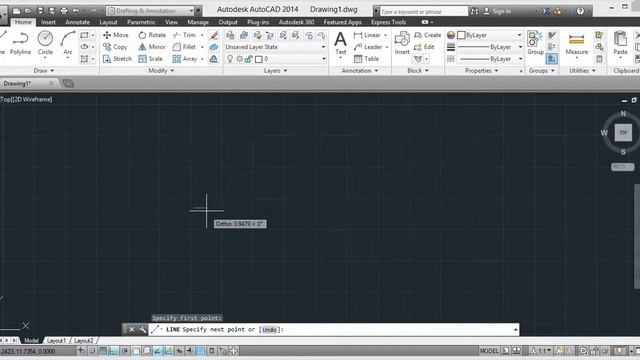Open the multiline Text tool
The height and width of the screenshot is (360, 640).
pos(340,43)
